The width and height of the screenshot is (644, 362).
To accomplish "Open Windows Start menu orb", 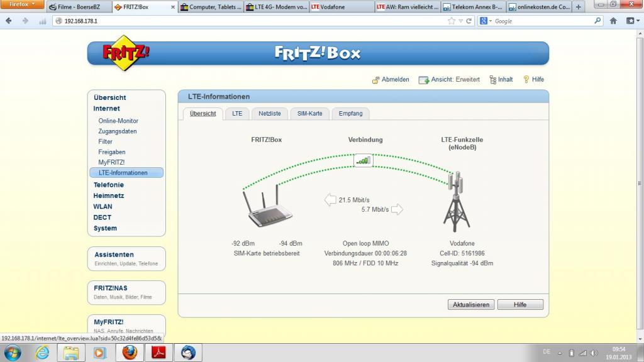I will (13, 353).
